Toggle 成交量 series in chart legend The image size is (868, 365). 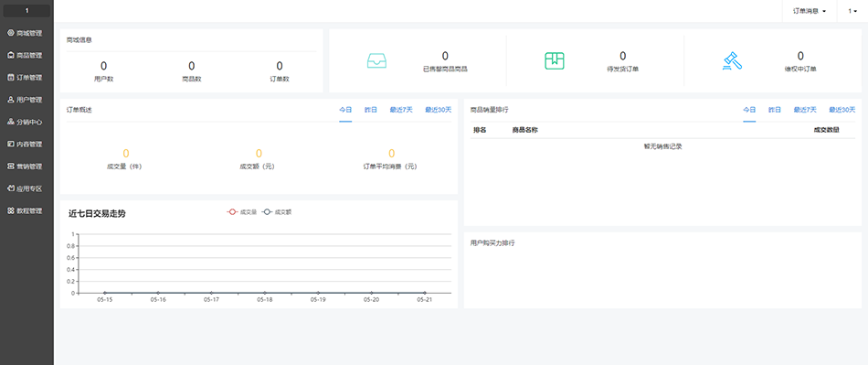(242, 211)
